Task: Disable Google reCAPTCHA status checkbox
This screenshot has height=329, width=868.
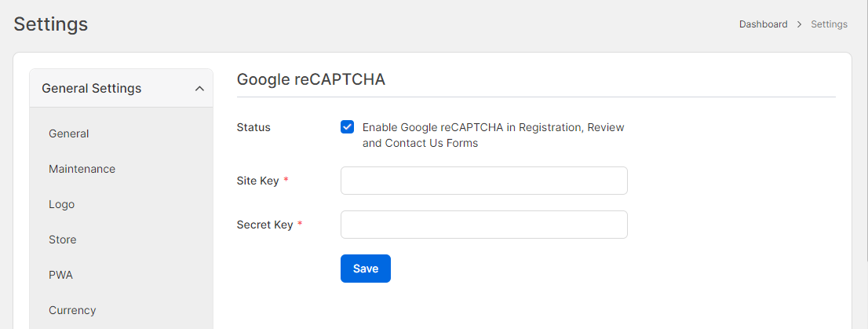Action: [347, 127]
